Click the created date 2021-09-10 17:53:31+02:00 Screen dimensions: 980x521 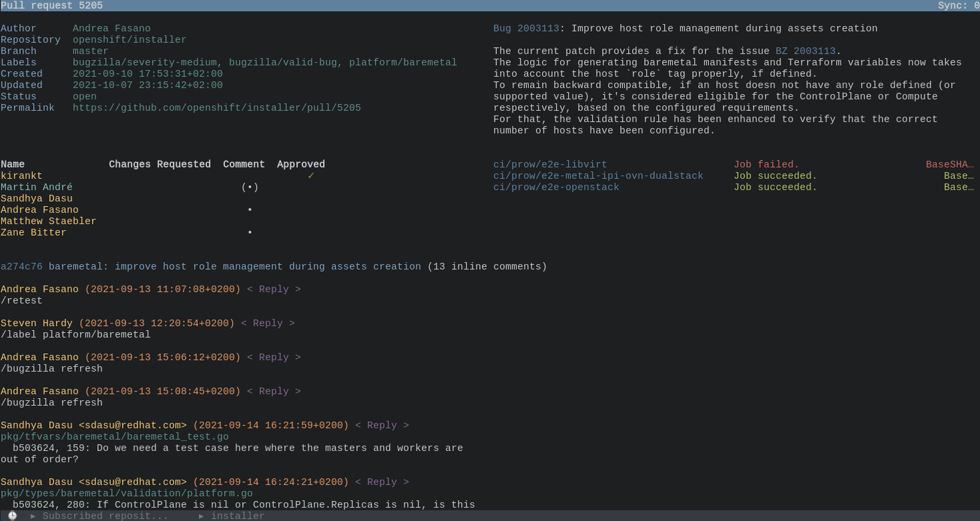click(148, 74)
